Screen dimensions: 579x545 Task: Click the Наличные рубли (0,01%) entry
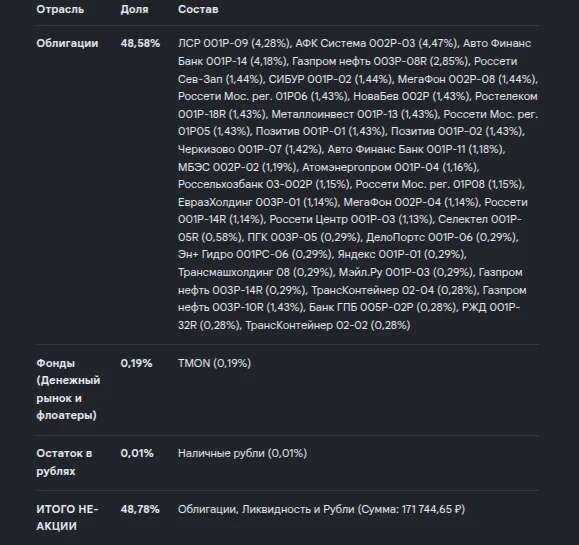coord(242,453)
